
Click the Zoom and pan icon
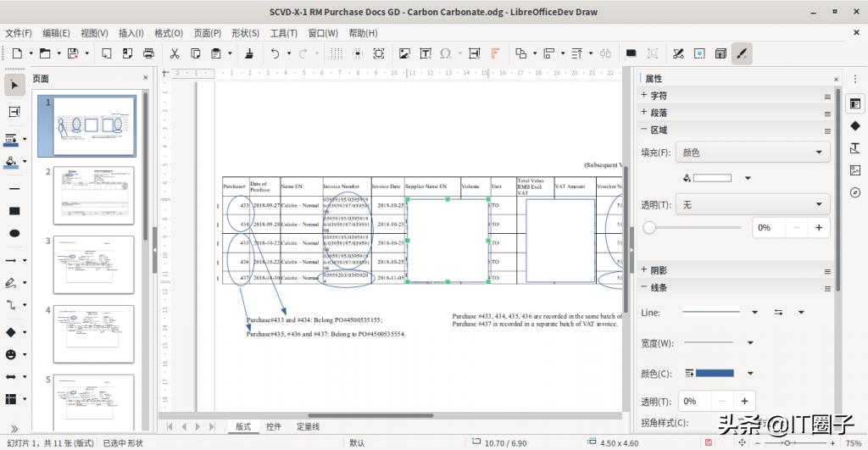(x=379, y=53)
